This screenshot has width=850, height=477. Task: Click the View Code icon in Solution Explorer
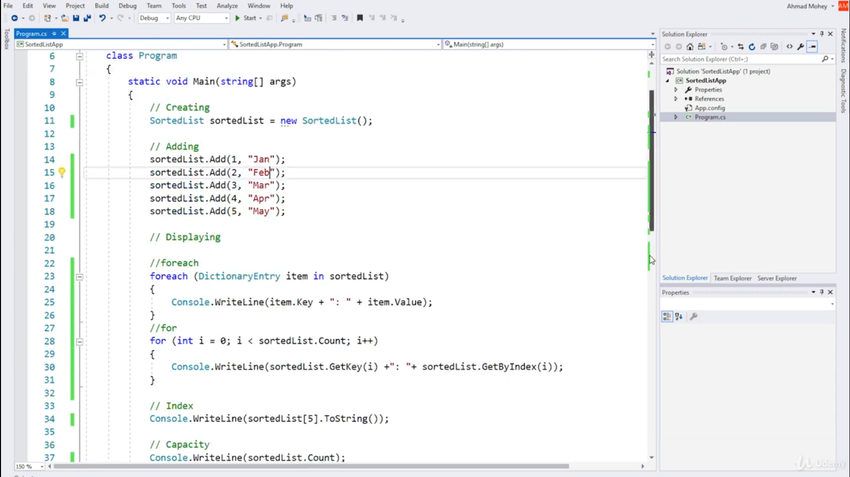click(789, 47)
